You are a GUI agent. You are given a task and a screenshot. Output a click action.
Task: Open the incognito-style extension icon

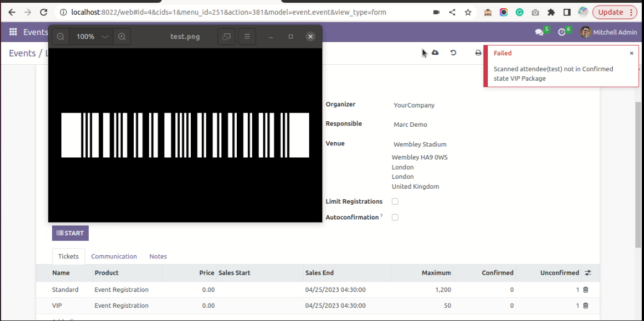click(487, 12)
